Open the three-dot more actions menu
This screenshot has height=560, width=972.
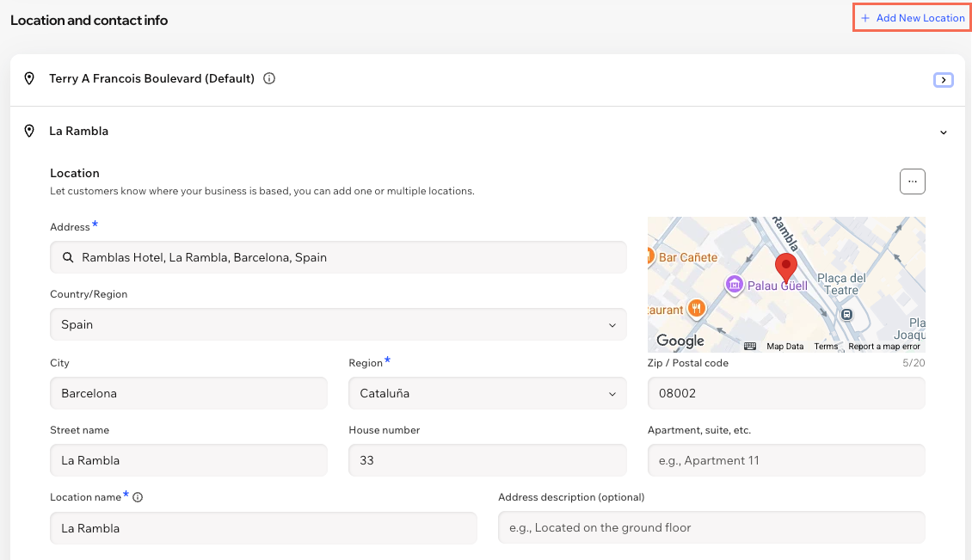tap(913, 182)
